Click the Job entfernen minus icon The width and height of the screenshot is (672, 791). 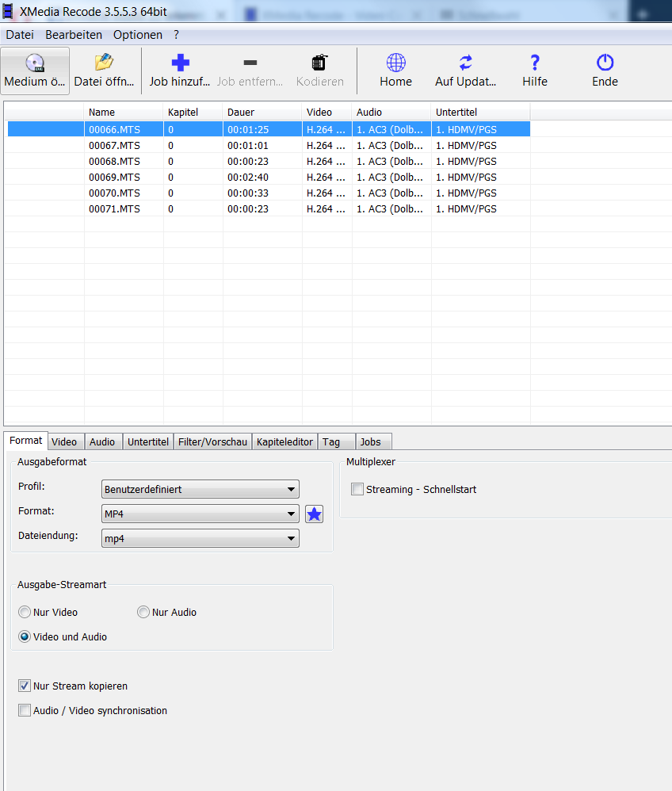click(250, 63)
